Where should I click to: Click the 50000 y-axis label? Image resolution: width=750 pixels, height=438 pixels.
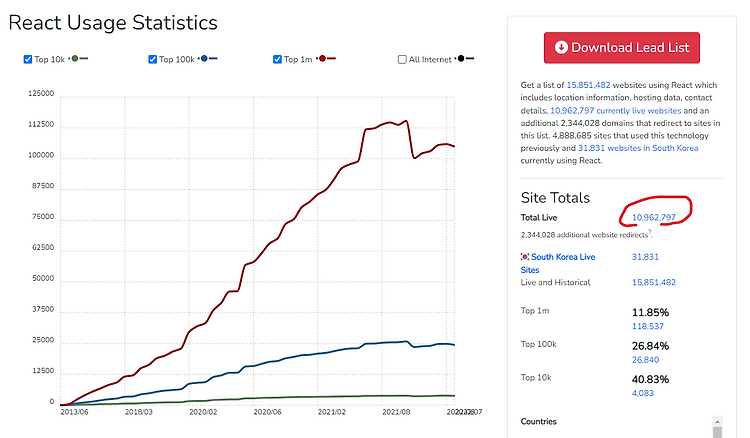point(43,278)
